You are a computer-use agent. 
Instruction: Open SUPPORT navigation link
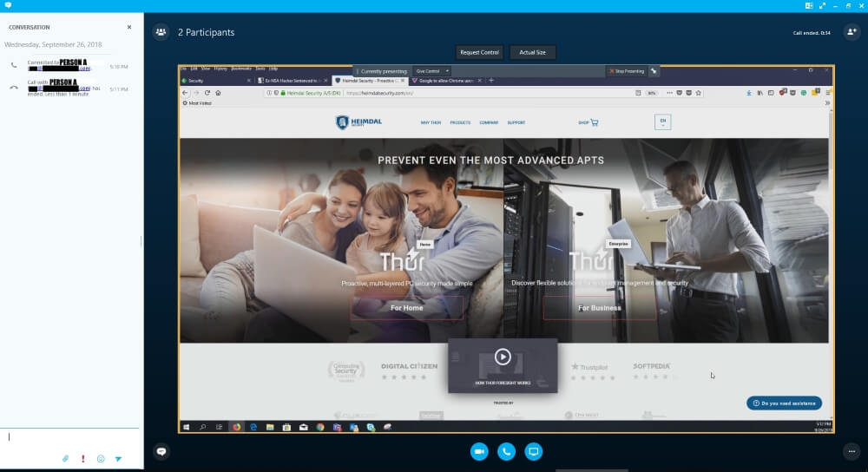516,122
